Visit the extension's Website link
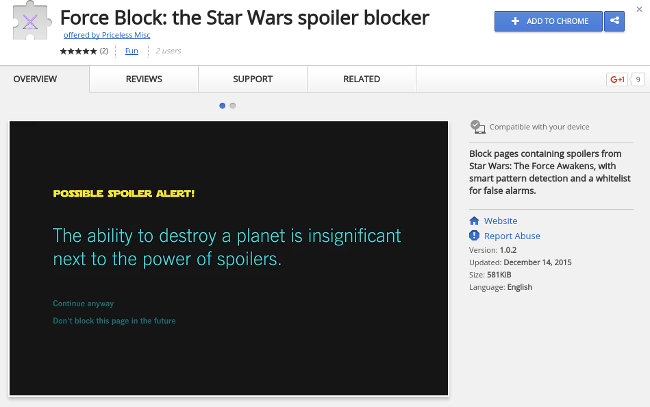 click(x=500, y=220)
